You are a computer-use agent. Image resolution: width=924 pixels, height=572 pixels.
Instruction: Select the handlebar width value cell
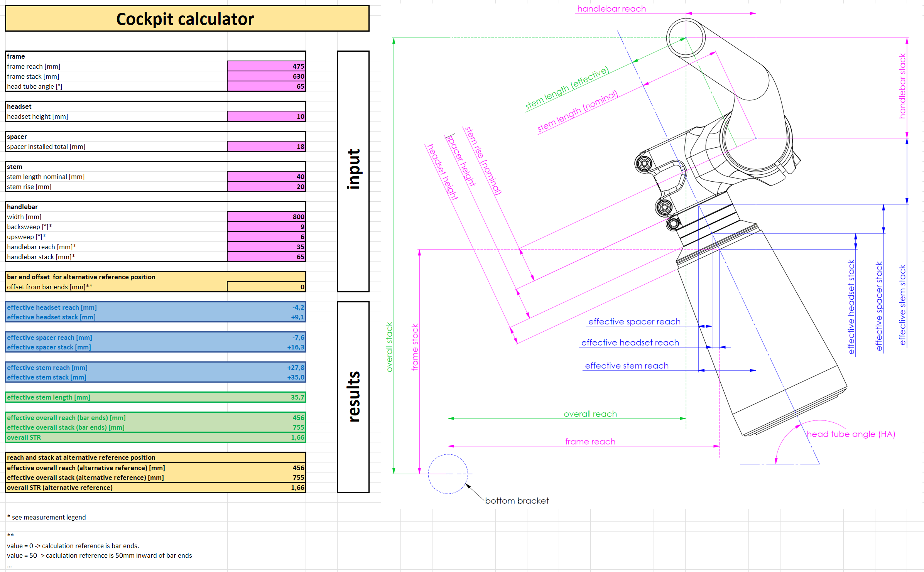[x=266, y=217]
